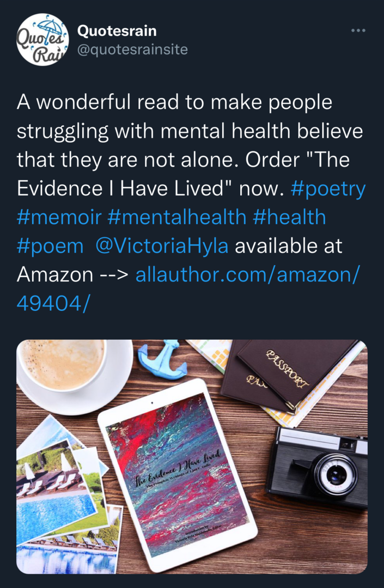Follow the allauthor.com Amazon link
This screenshot has height=588, width=384.
247,275
